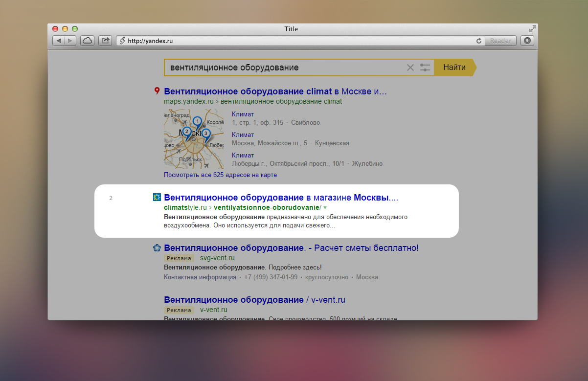
Task: Click the yellow Найти search button
Action: [x=454, y=67]
